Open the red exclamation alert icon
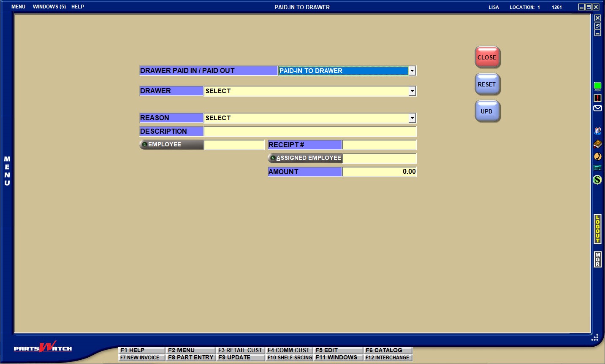This screenshot has width=605, height=364. coord(597,98)
